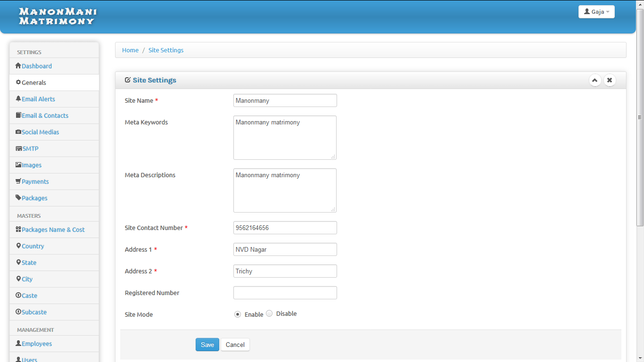Click the Email & Contacts book icon
The height and width of the screenshot is (362, 644).
(18, 115)
